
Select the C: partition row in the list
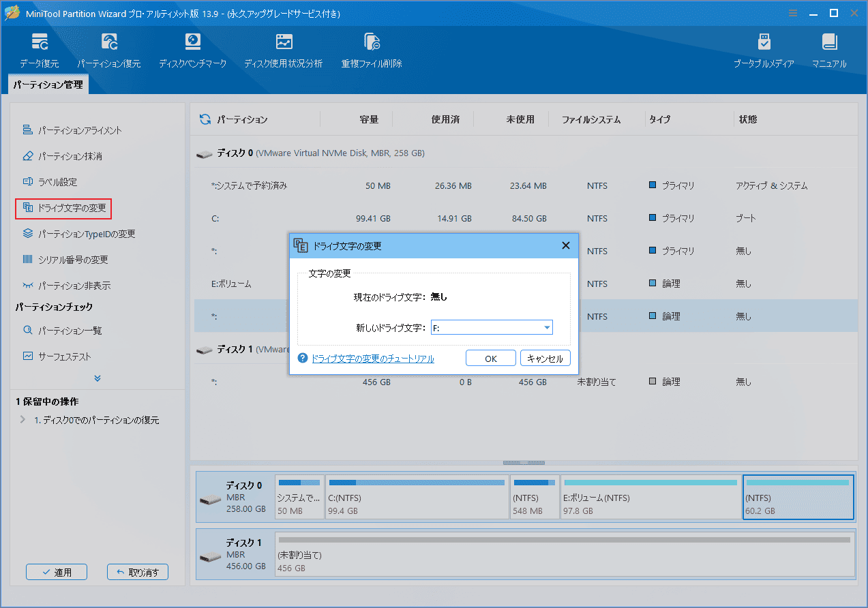click(526, 218)
